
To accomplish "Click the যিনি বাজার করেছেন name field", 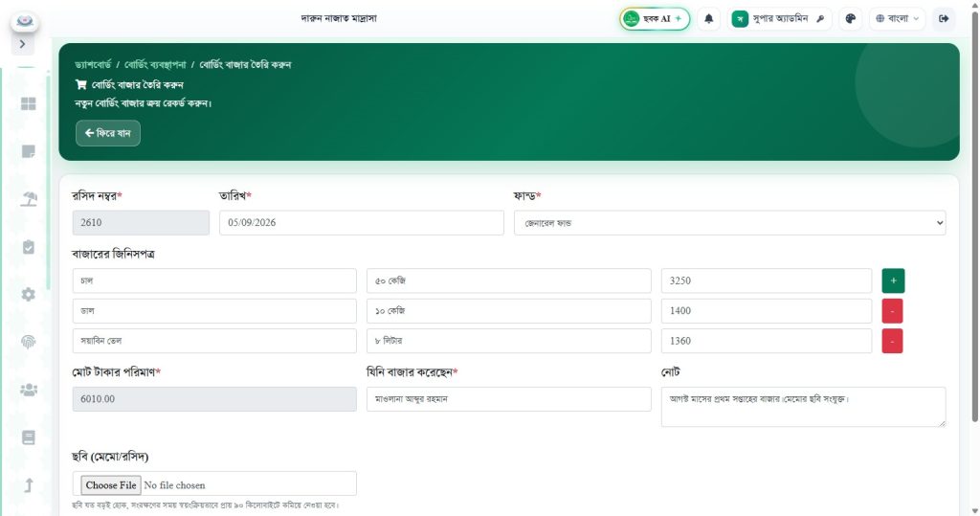I will tap(509, 399).
